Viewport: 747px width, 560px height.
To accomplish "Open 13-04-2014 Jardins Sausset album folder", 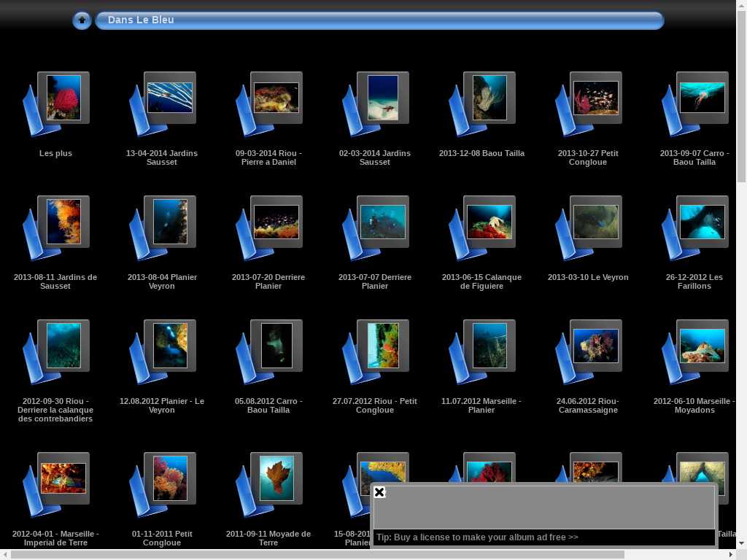I will 170,98.
